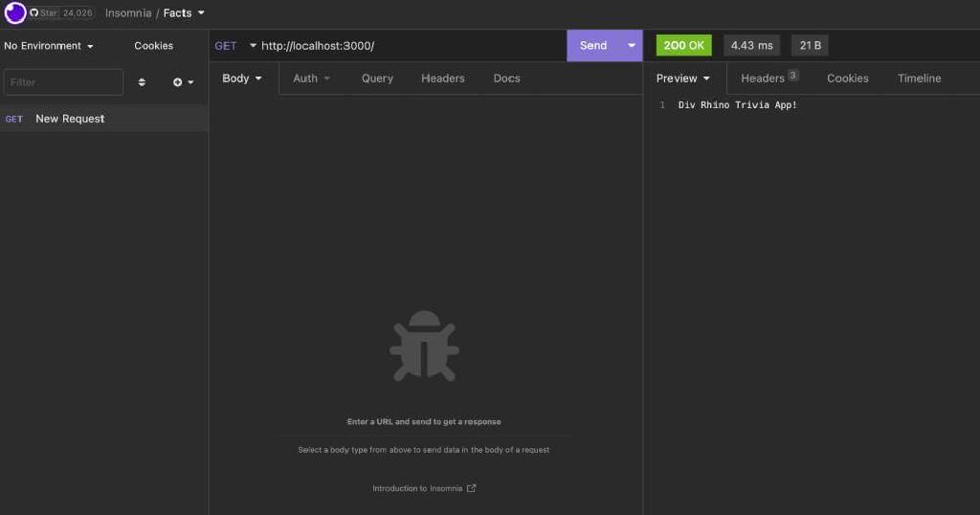Open the Docs tab
980x515 pixels.
coord(506,78)
